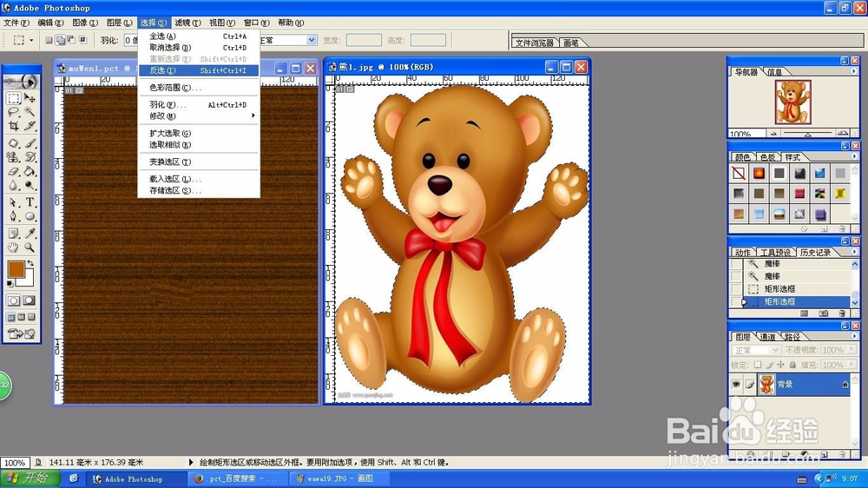Choose 色彩范围 from the Select menu
The height and width of the screenshot is (488, 868).
[199, 88]
